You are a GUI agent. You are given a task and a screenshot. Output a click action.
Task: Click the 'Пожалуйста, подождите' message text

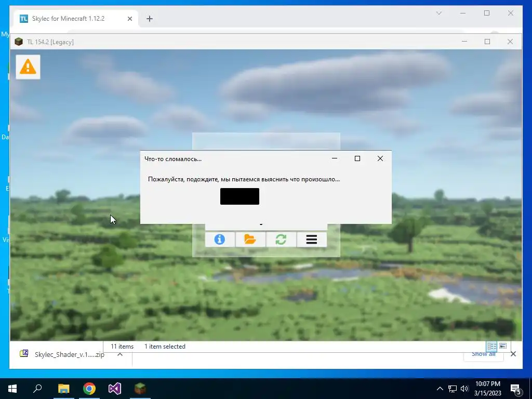tap(244, 179)
